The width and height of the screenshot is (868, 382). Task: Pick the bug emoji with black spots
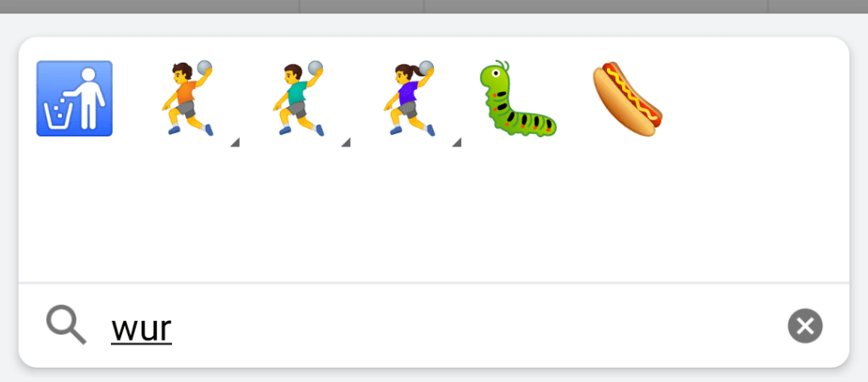(x=518, y=98)
